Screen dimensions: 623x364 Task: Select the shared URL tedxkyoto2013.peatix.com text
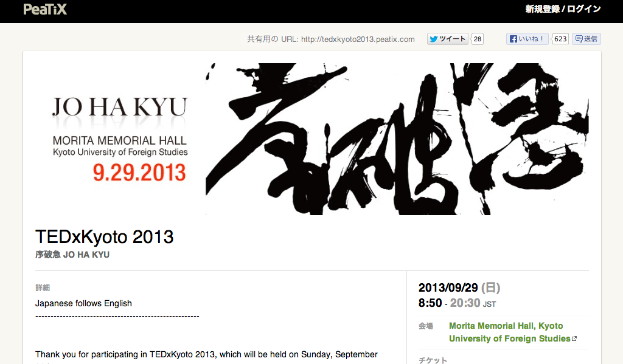(x=358, y=39)
